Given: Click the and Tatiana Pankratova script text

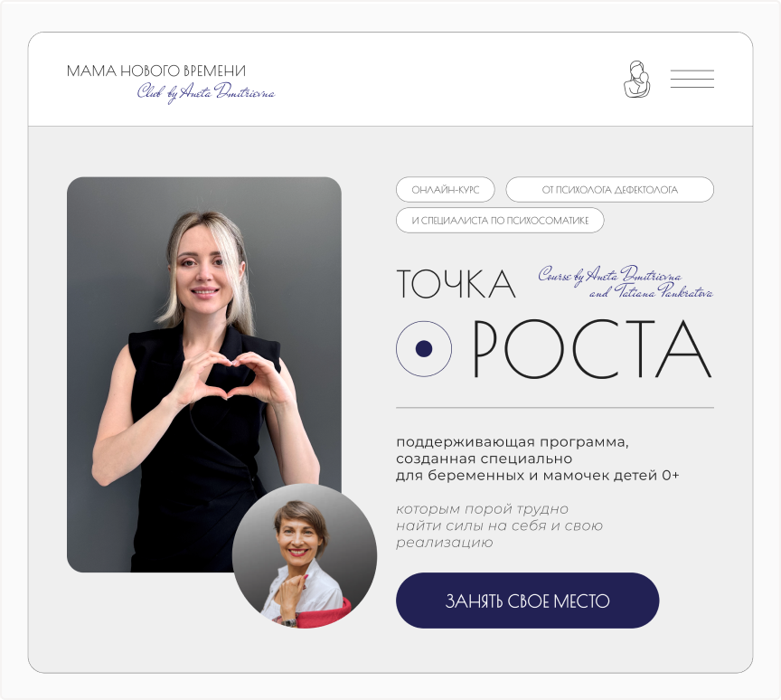Looking at the screenshot, I should (651, 292).
